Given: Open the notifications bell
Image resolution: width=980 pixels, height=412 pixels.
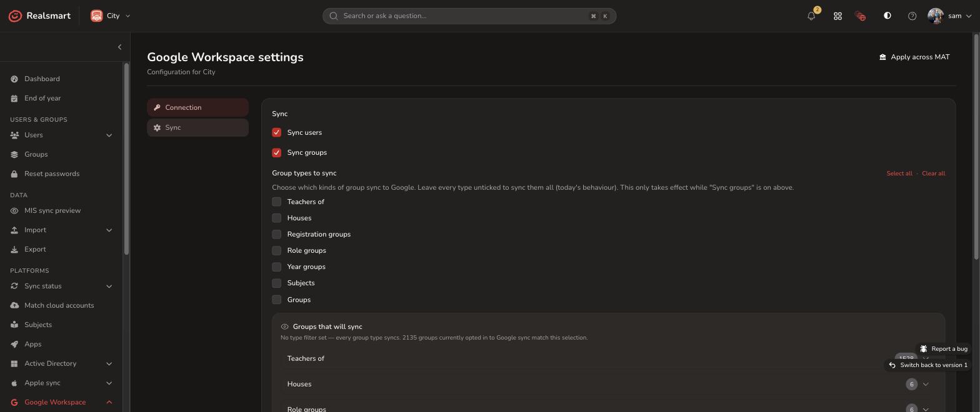Looking at the screenshot, I should point(811,16).
